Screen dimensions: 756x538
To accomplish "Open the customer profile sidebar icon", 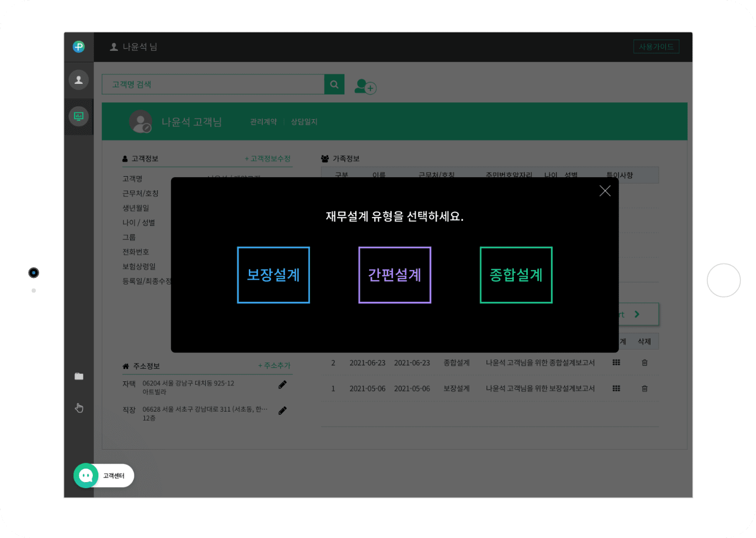I will tap(79, 80).
